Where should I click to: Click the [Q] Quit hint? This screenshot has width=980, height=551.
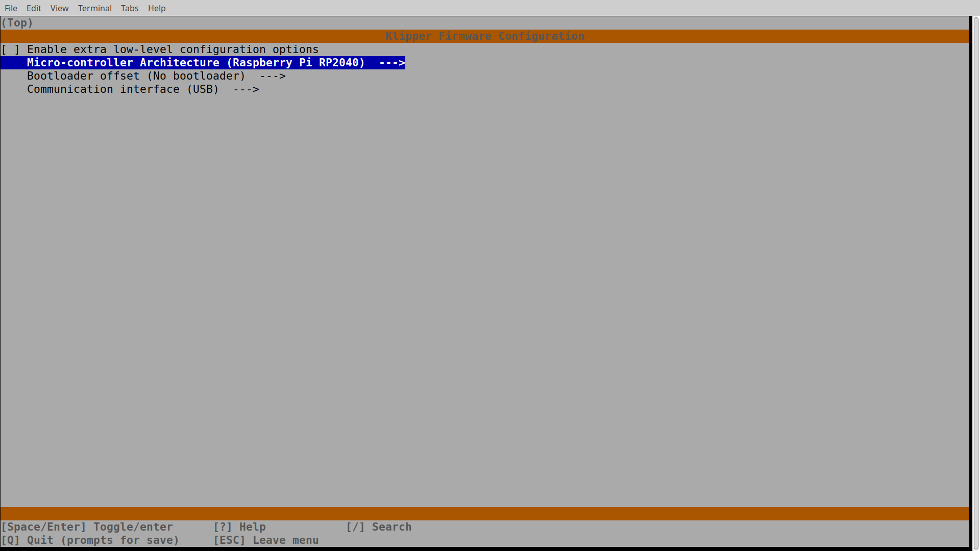point(90,540)
